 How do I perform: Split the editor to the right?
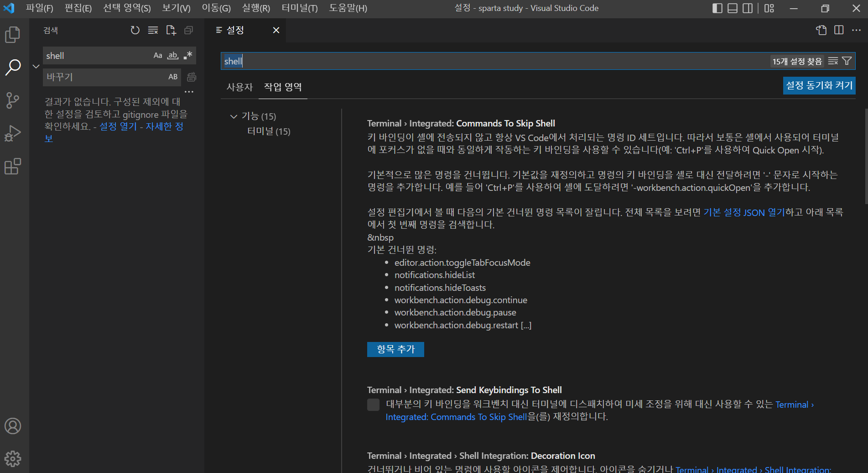tap(839, 30)
